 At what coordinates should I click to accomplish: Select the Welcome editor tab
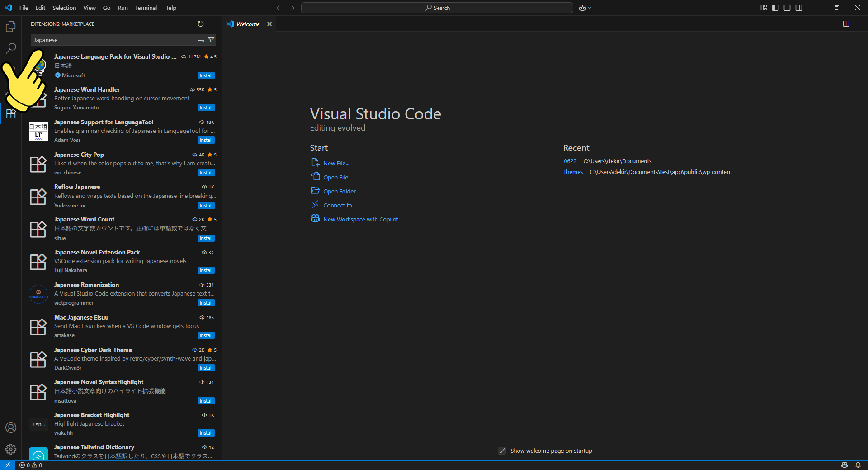tap(248, 24)
